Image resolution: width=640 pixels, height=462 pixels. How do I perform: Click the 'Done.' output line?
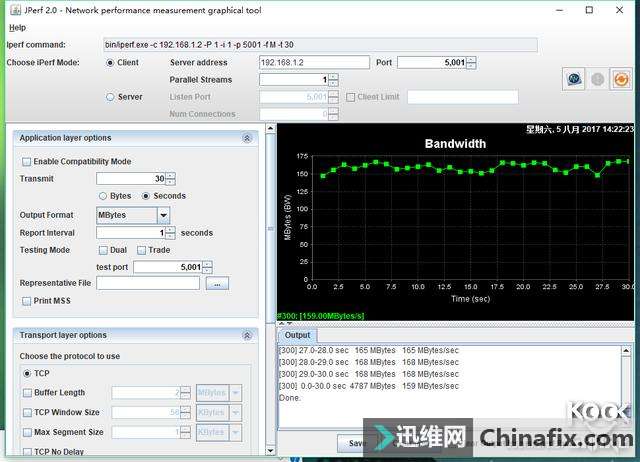[x=289, y=398]
